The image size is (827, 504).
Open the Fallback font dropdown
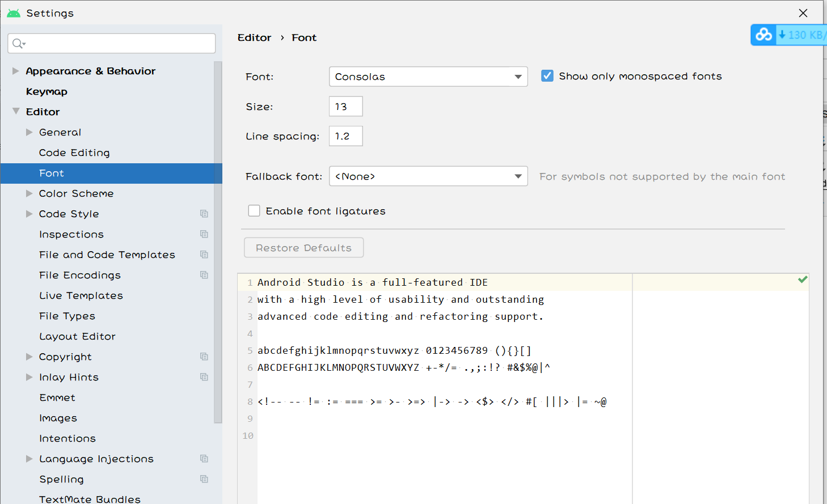(x=428, y=176)
